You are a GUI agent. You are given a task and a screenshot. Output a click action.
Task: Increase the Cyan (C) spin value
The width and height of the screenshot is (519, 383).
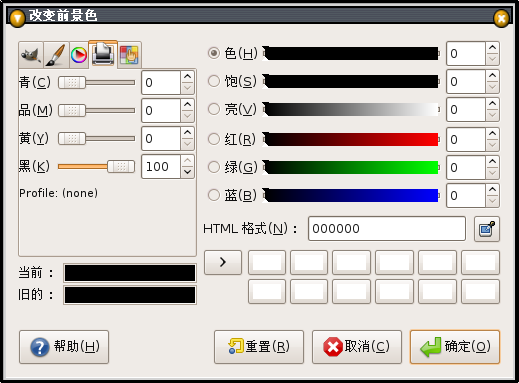(x=187, y=77)
